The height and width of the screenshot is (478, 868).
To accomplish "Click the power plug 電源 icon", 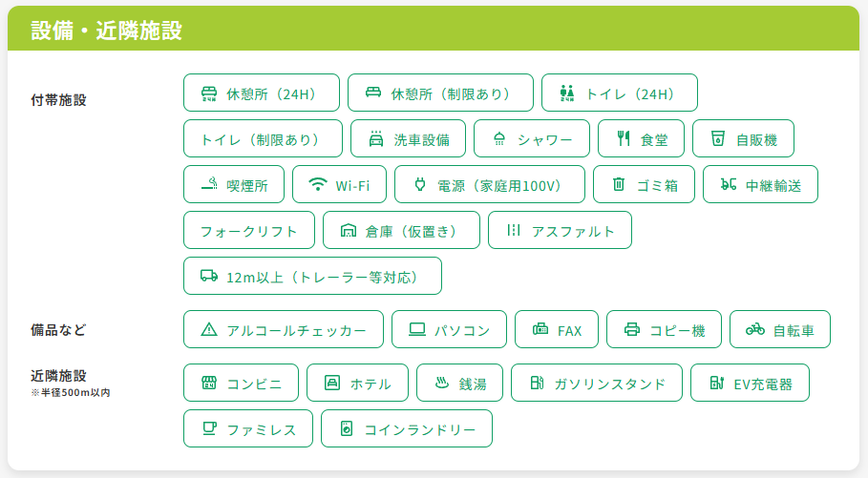I will 419,185.
